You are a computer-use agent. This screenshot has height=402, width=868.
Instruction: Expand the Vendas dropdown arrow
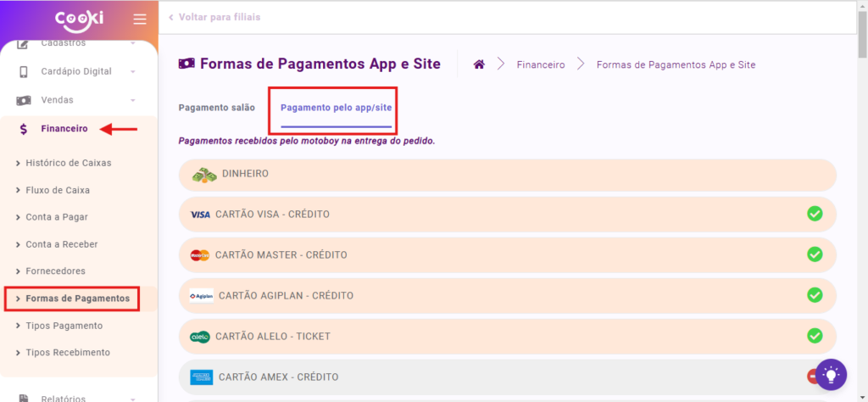(x=133, y=101)
